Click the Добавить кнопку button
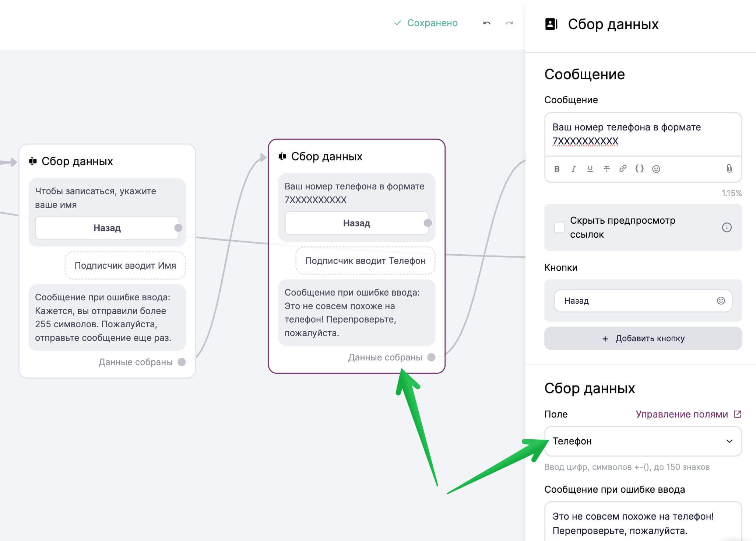 (643, 338)
